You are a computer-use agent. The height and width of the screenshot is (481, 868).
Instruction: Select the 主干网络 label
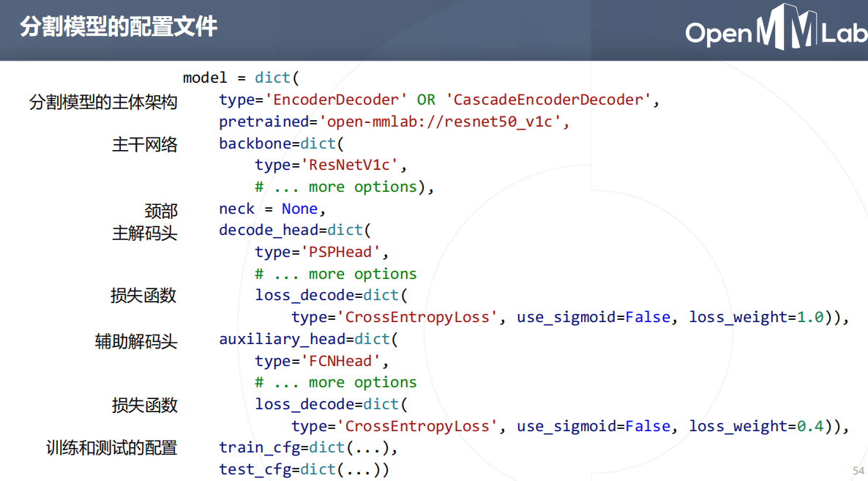[x=144, y=145]
